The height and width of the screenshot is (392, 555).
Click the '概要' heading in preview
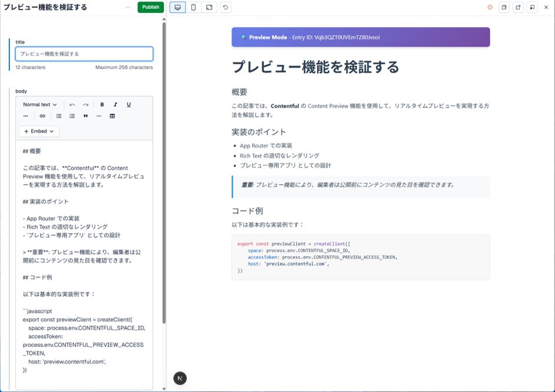[x=239, y=92]
